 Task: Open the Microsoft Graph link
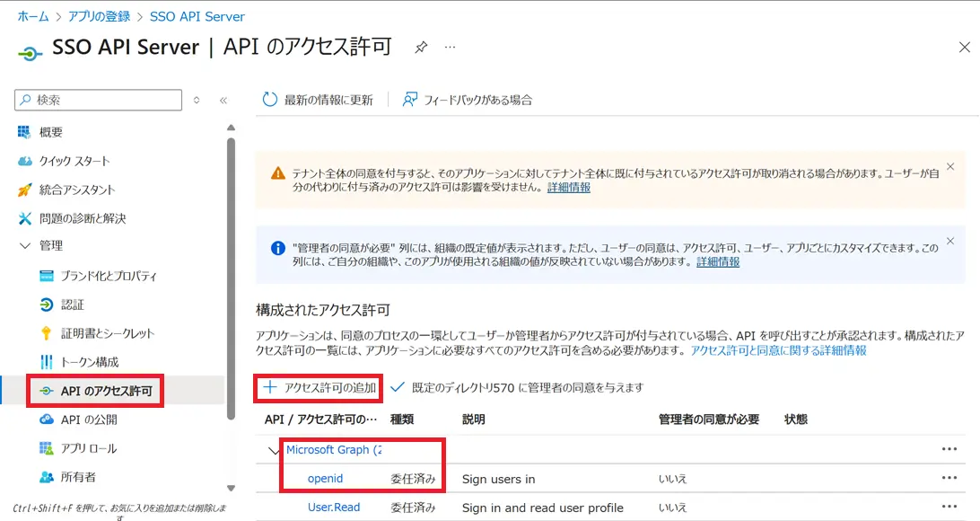(334, 450)
